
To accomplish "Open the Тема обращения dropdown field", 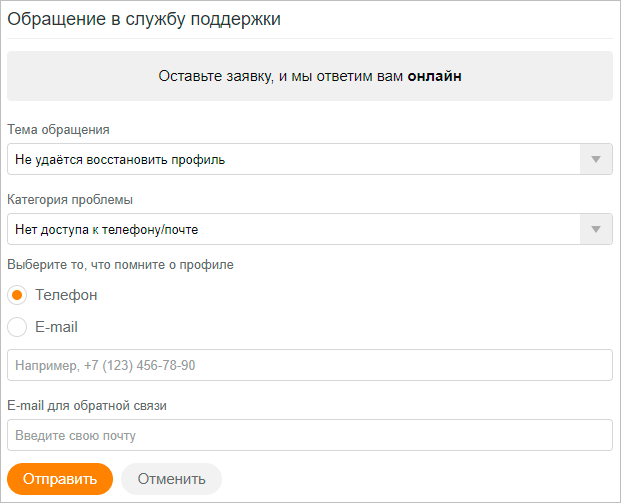I will (295, 160).
